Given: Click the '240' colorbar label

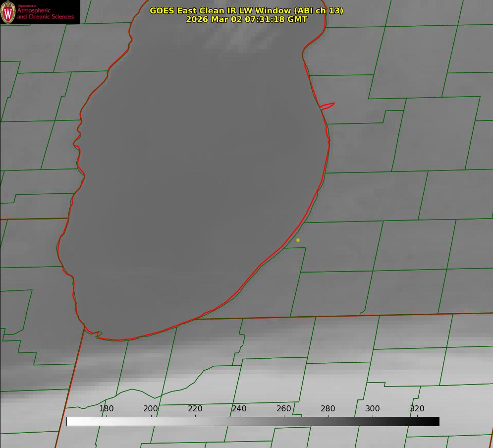Looking at the screenshot, I should [x=239, y=408].
